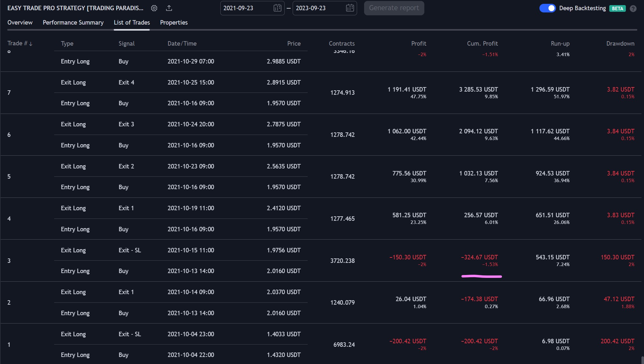
Task: Click the Trade # sort arrow
Action: (x=31, y=44)
